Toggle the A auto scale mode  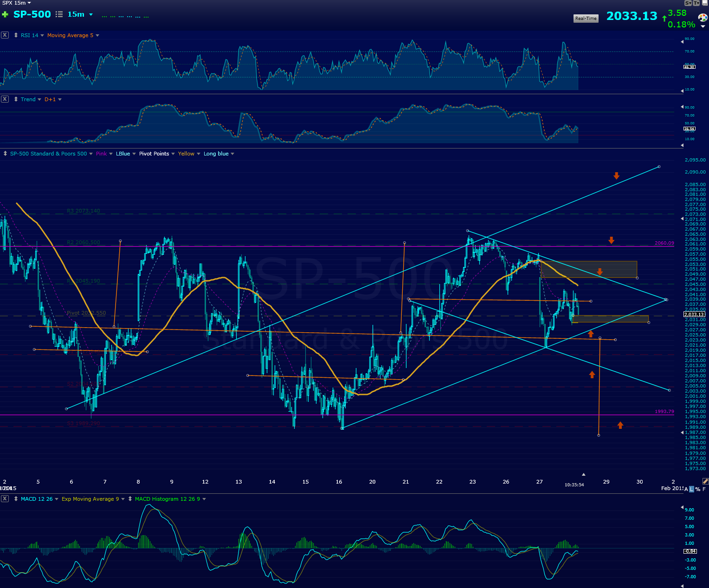[x=686, y=489]
